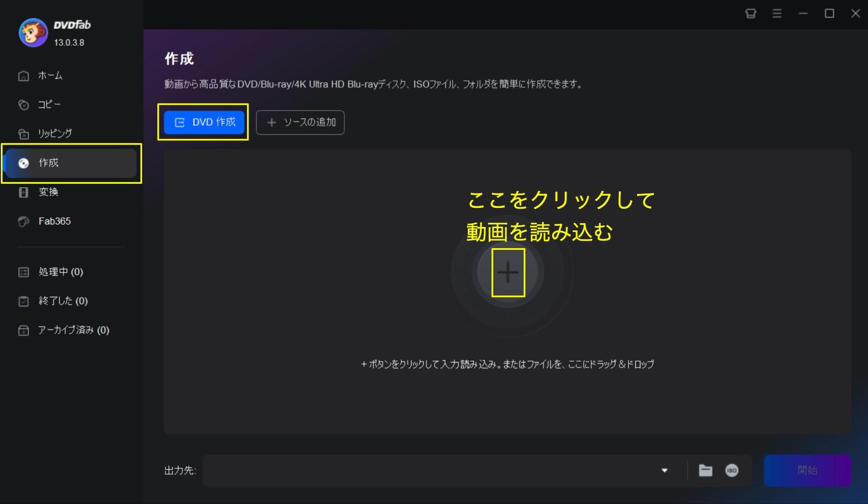
Task: Click the film strip 変換 icon
Action: point(24,192)
